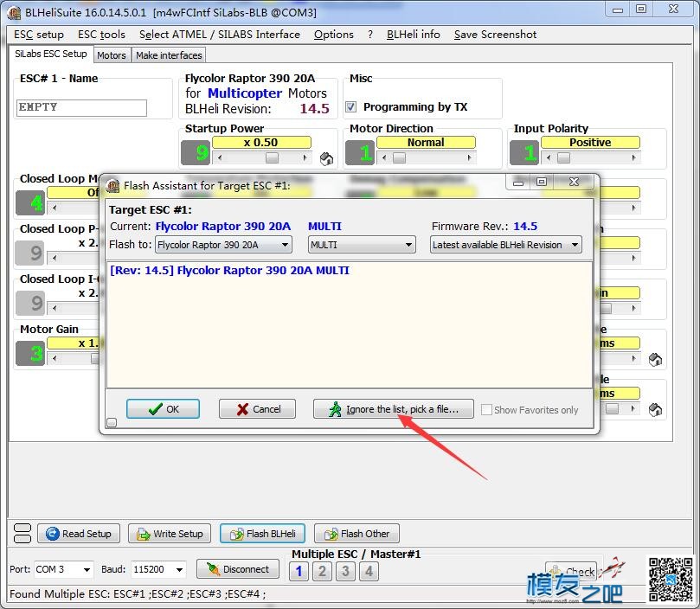Viewport: 700px width, 609px height.
Task: Click the Motor Gain value 3 indicator
Action: click(30, 353)
